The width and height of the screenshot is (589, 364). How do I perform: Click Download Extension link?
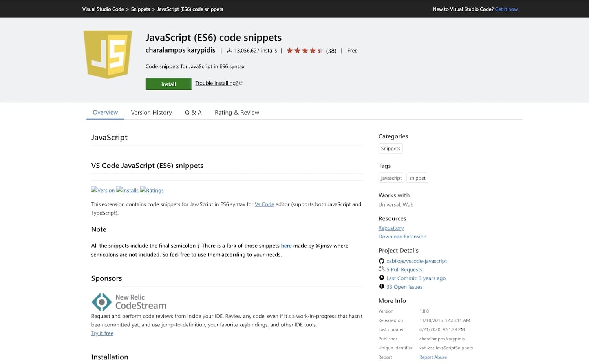(x=402, y=237)
